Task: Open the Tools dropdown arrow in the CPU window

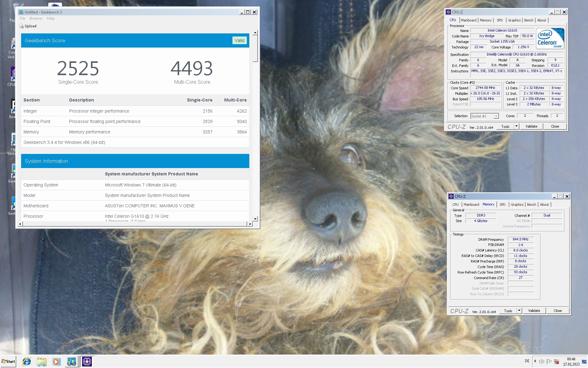Action: [x=516, y=126]
